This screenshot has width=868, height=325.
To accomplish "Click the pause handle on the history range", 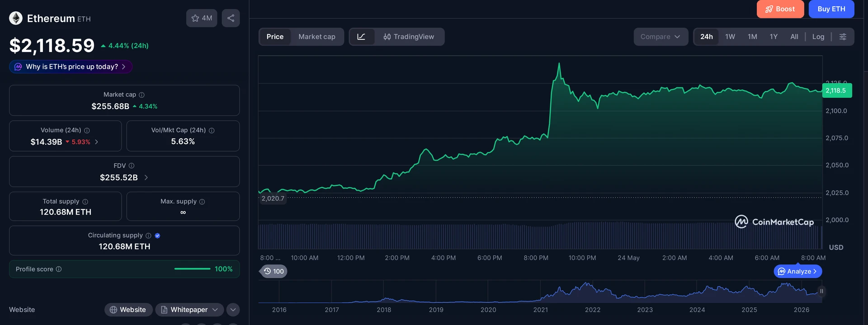I will [x=821, y=291].
